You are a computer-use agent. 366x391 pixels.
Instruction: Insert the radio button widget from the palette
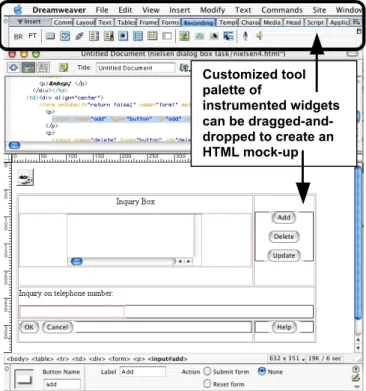click(123, 36)
